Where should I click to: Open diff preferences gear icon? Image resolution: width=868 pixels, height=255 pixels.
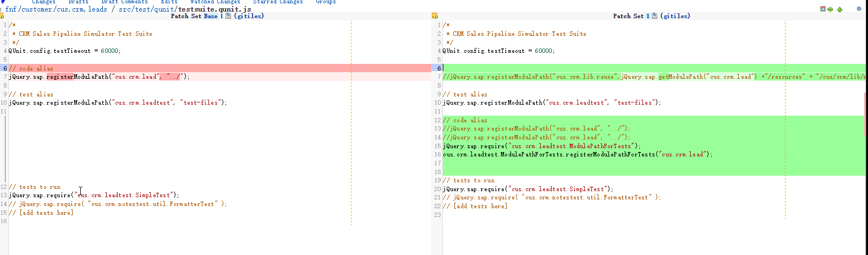point(859,9)
